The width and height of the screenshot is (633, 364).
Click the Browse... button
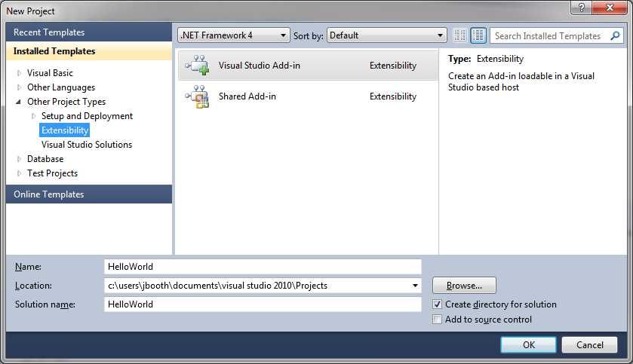coord(464,286)
